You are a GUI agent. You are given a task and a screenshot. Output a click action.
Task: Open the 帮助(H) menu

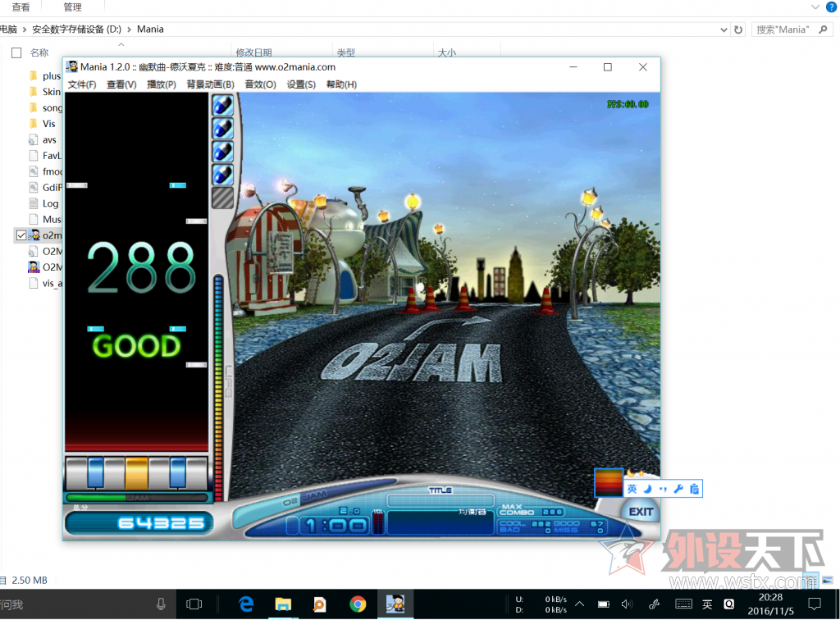click(x=341, y=84)
